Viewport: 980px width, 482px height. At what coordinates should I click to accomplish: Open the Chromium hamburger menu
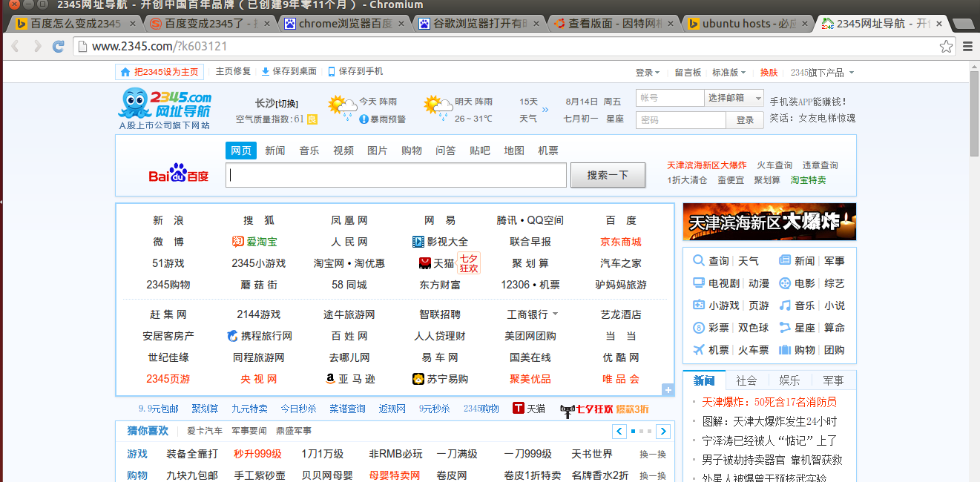pos(967,46)
